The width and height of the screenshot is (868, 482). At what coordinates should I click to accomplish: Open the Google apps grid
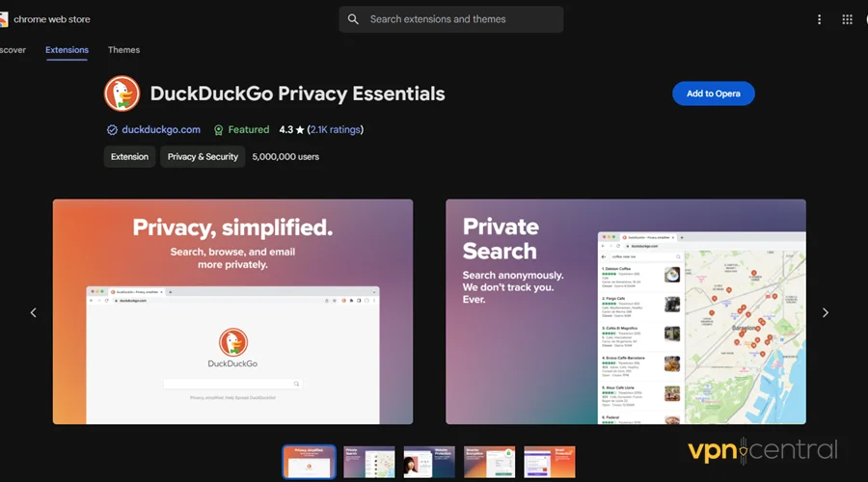coord(847,19)
